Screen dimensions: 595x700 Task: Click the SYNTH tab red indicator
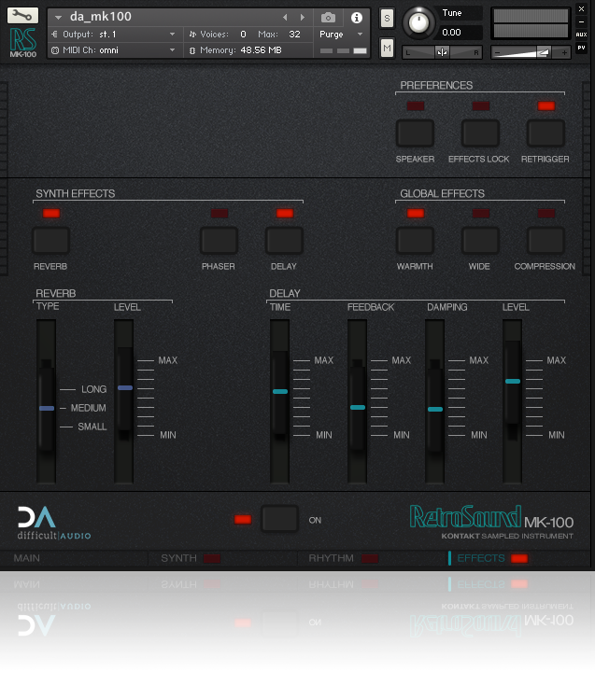click(x=212, y=558)
